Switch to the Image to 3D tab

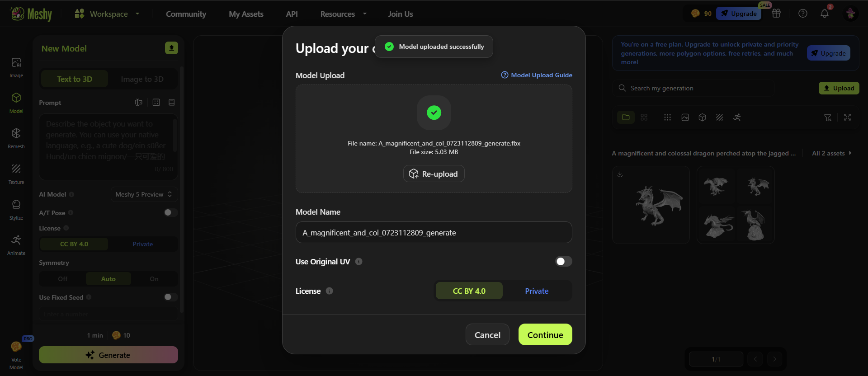click(142, 79)
